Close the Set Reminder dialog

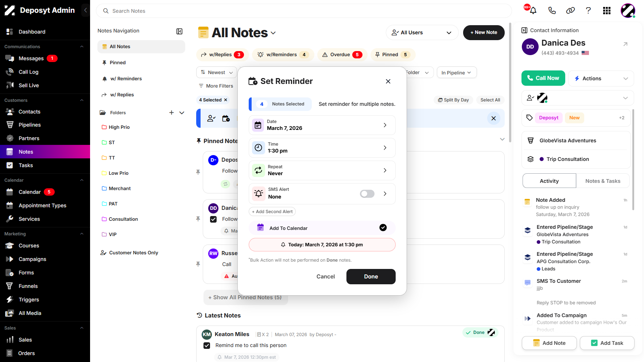coord(388,81)
